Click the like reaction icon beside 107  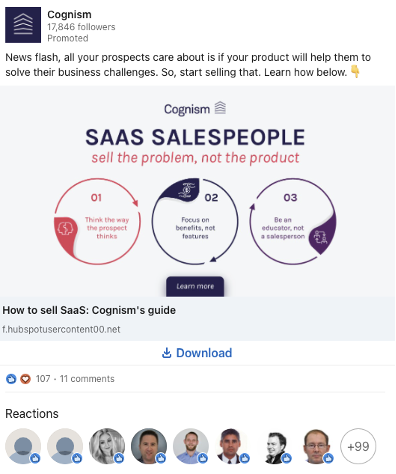coord(11,379)
